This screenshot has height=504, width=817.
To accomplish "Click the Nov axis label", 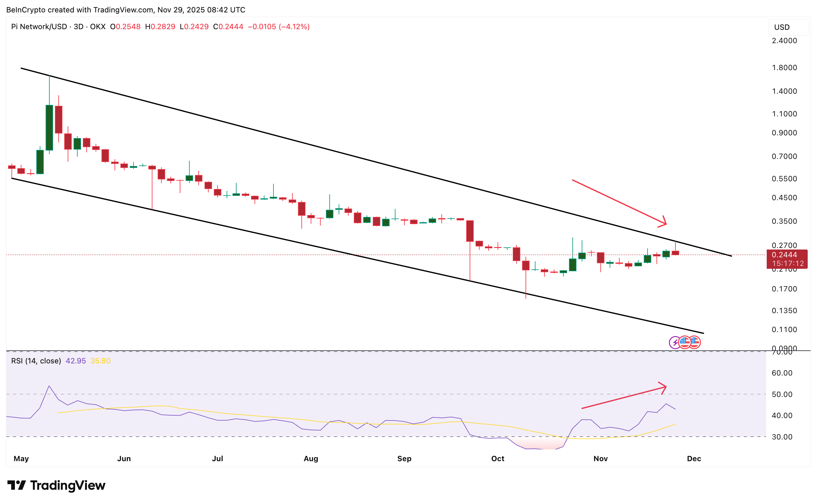I will pos(601,458).
